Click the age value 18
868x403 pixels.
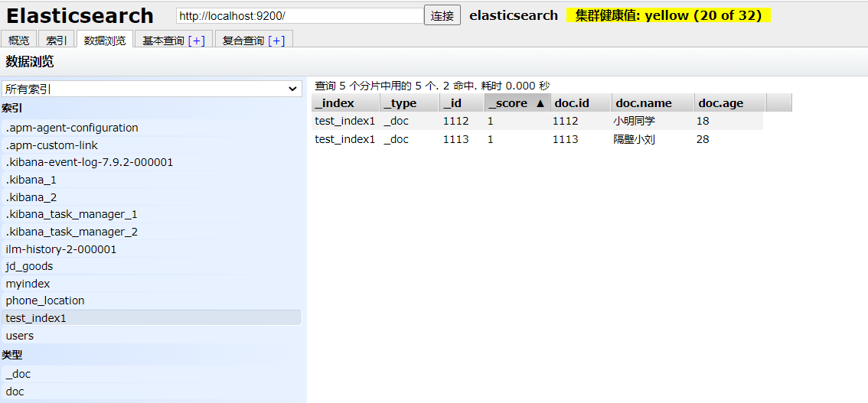tap(703, 121)
